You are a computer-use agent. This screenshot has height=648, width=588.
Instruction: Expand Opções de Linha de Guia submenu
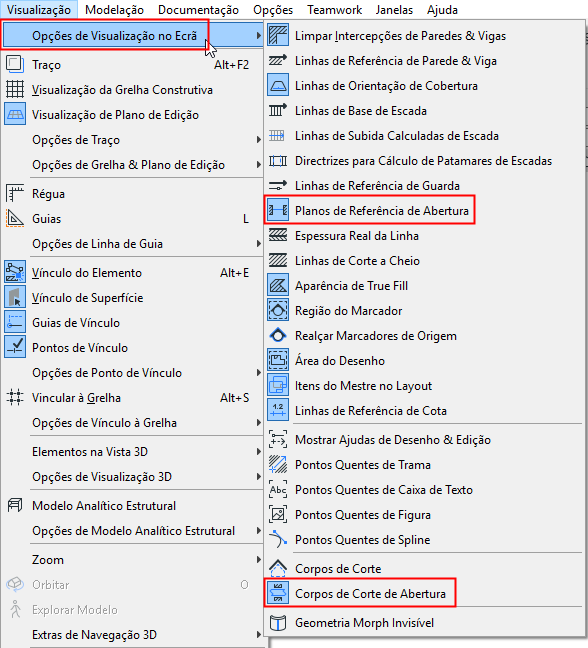click(x=133, y=244)
